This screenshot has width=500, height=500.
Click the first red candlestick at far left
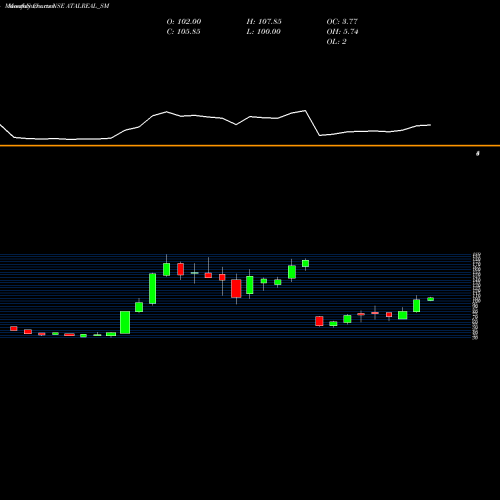(x=14, y=328)
